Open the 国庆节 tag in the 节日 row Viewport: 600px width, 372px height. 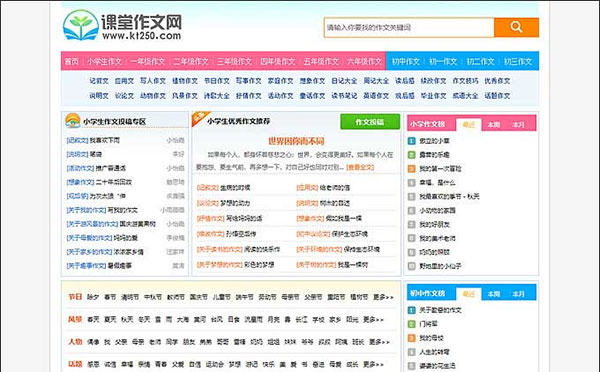199,297
